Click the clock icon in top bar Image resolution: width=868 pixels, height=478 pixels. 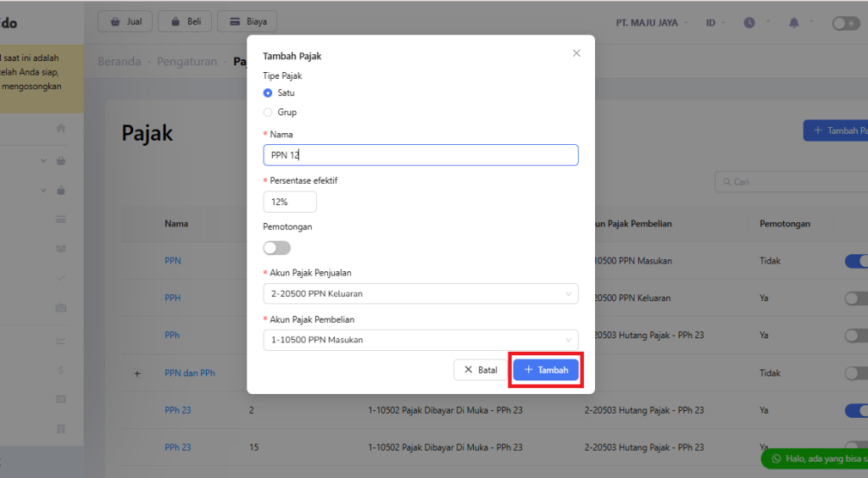749,23
